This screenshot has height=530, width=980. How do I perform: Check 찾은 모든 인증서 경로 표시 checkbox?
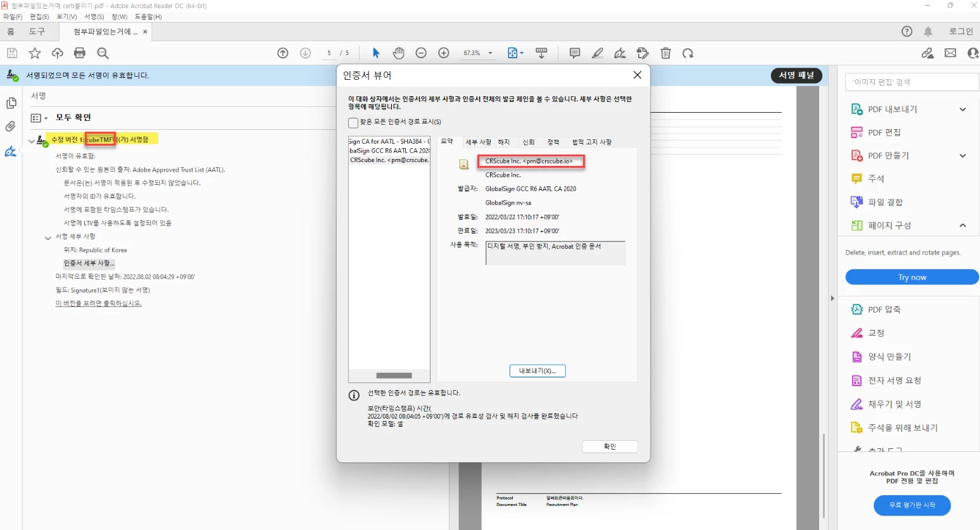coord(353,123)
